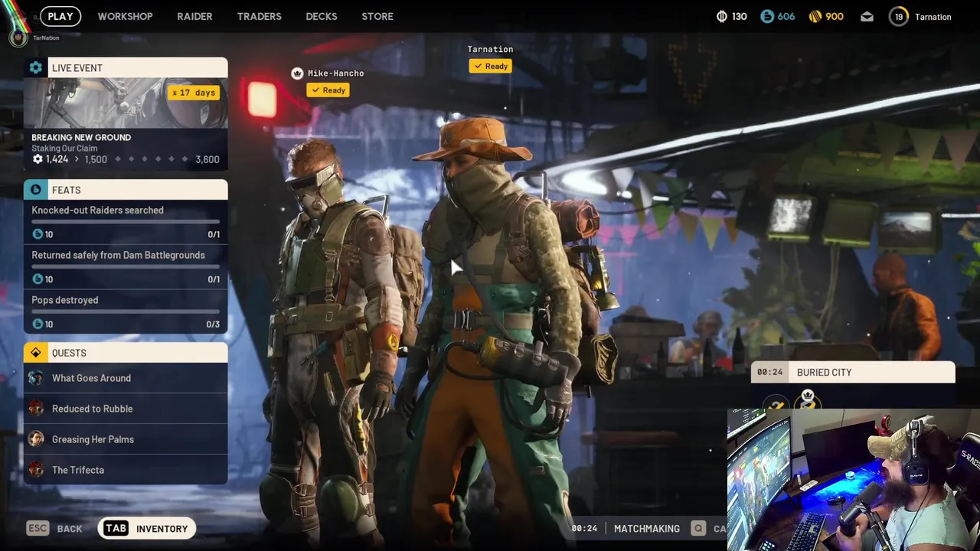The width and height of the screenshot is (980, 551).
Task: Click the Quests diamond header icon
Action: [x=35, y=353]
